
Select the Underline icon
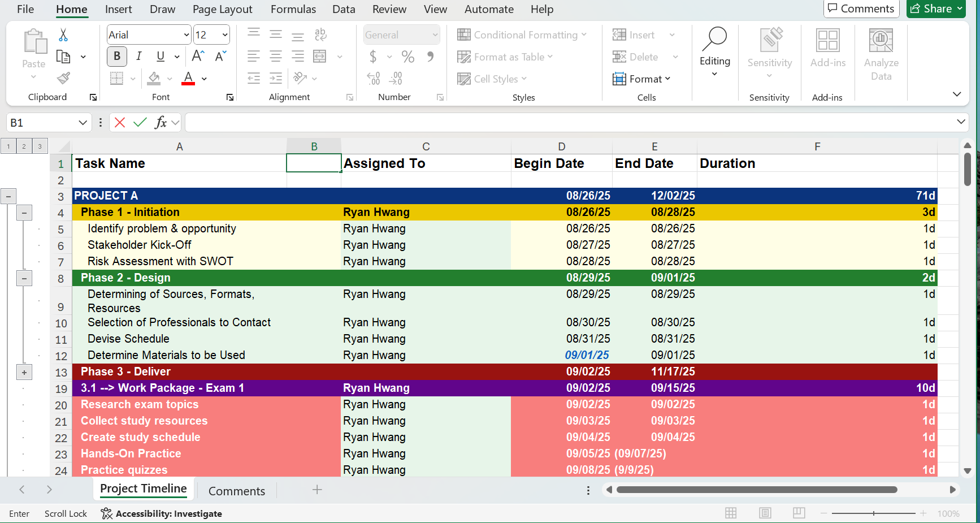pyautogui.click(x=159, y=56)
